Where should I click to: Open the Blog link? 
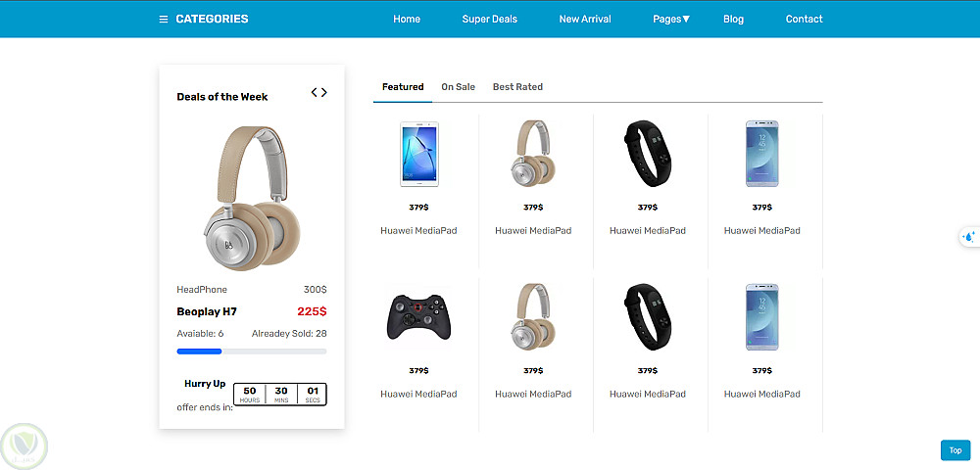(x=733, y=20)
